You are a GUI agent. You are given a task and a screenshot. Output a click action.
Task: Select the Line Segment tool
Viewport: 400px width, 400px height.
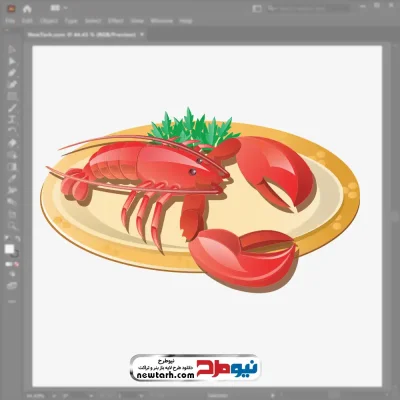coord(12,108)
